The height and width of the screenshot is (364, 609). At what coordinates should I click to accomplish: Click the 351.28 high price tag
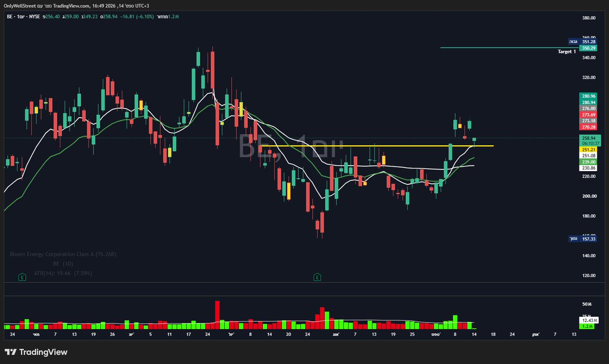588,42
